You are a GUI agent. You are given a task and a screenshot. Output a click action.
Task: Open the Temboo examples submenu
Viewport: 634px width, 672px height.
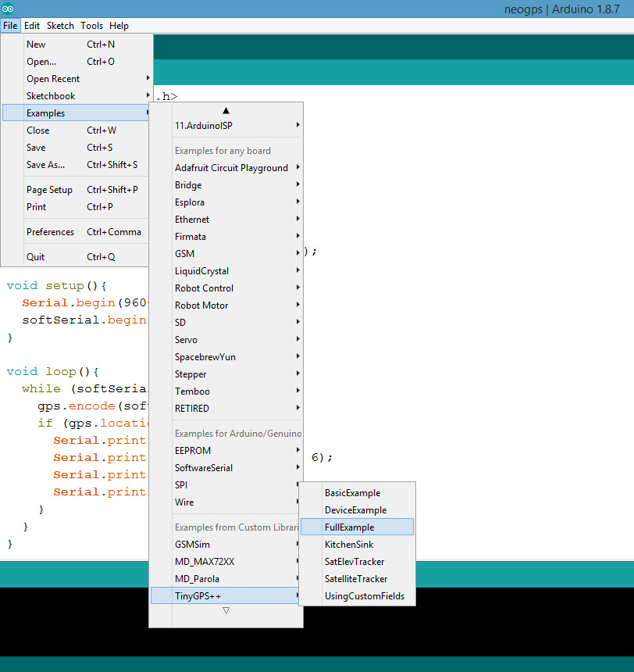[226, 391]
